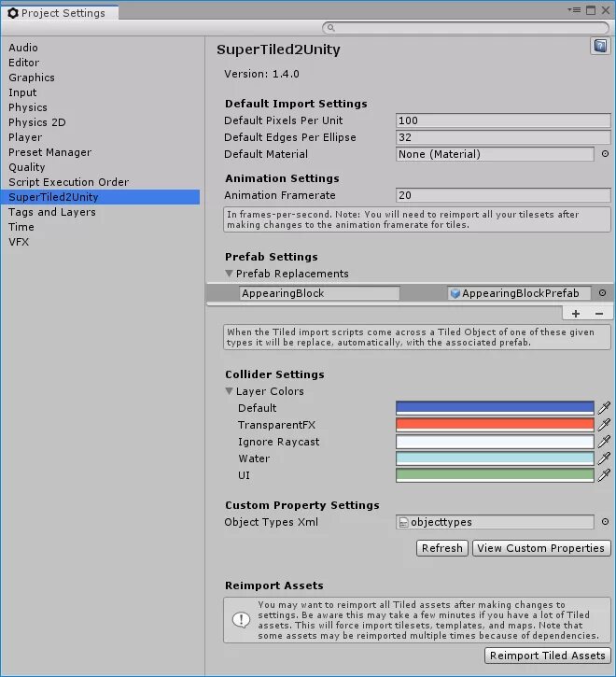Click the Default Pixels Per Unit label
Screen dimensions: 616x677
coord(283,120)
